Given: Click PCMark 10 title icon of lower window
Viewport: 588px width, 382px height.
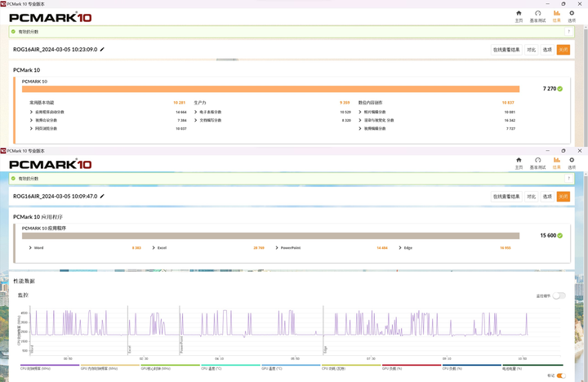Looking at the screenshot, I should point(3,151).
